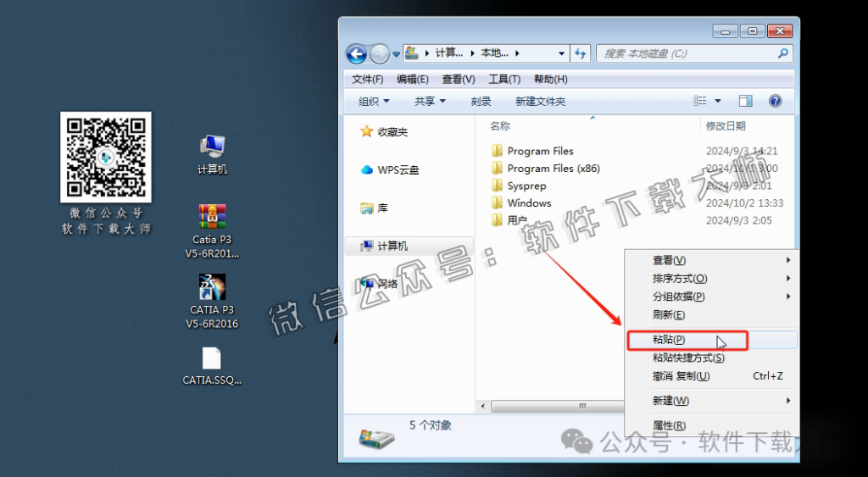Choose 粘贴(P) in context menu
This screenshot has height=477, width=868.
point(712,340)
